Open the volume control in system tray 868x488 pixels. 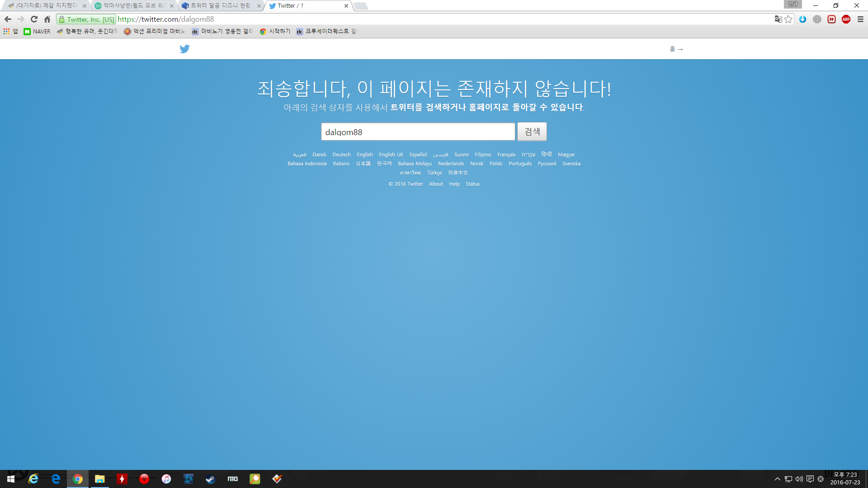(799, 479)
